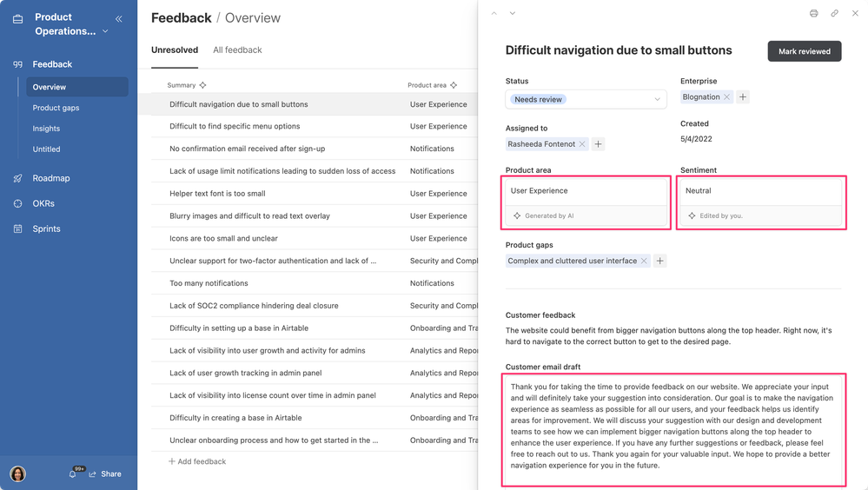Viewport: 868px width, 490px height.
Task: Click the Sentiment Neutral field
Action: pyautogui.click(x=760, y=191)
